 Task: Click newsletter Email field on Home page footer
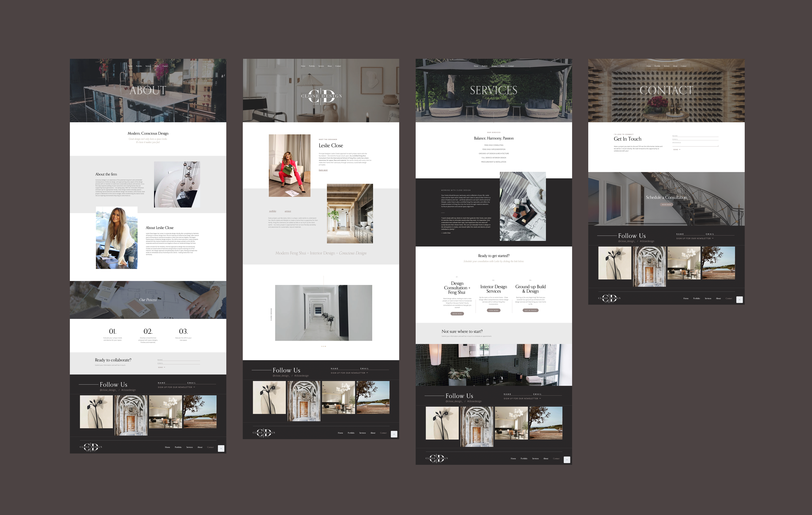coord(374,368)
